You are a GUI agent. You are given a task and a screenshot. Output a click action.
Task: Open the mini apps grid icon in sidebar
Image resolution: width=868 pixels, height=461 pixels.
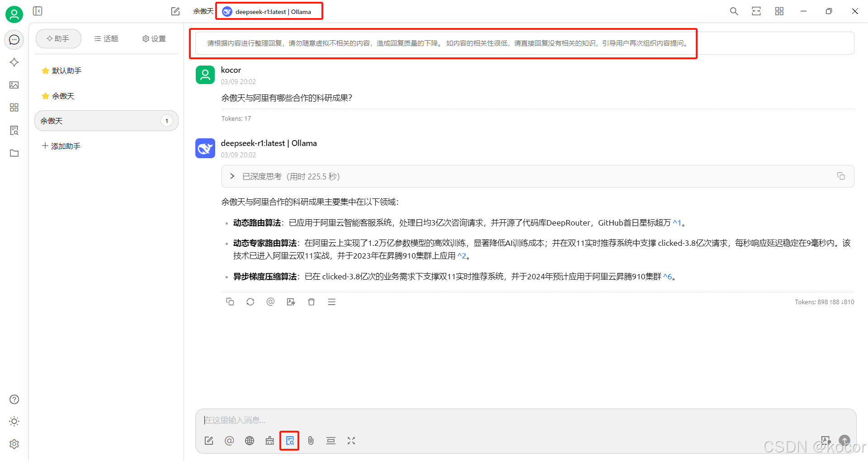pos(14,108)
